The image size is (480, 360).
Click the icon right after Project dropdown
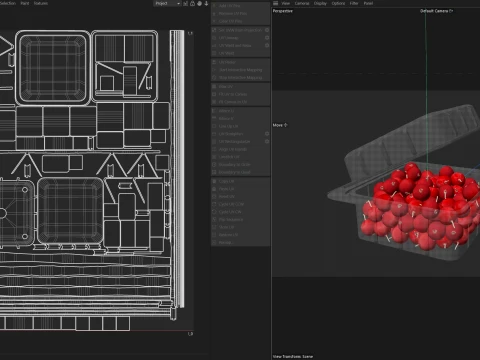(185, 3)
